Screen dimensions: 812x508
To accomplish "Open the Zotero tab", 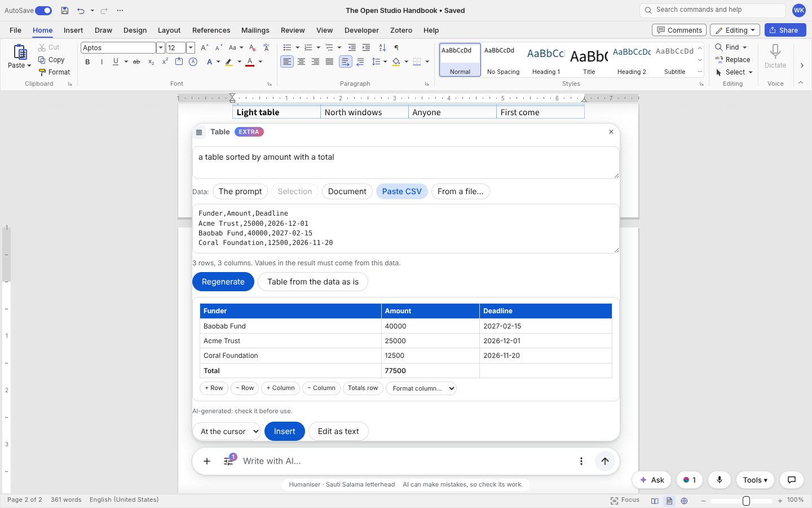I will (401, 30).
